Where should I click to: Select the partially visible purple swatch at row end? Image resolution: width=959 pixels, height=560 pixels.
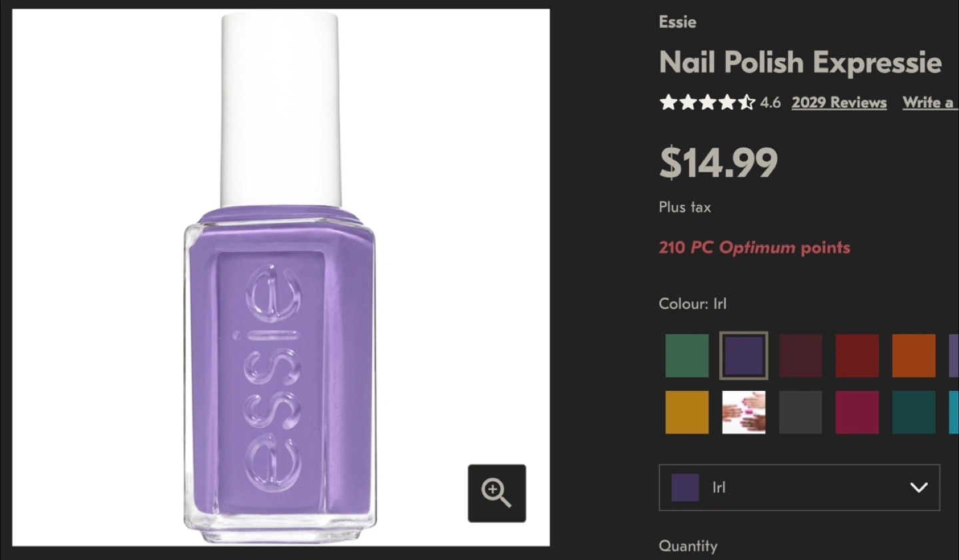pyautogui.click(x=954, y=356)
